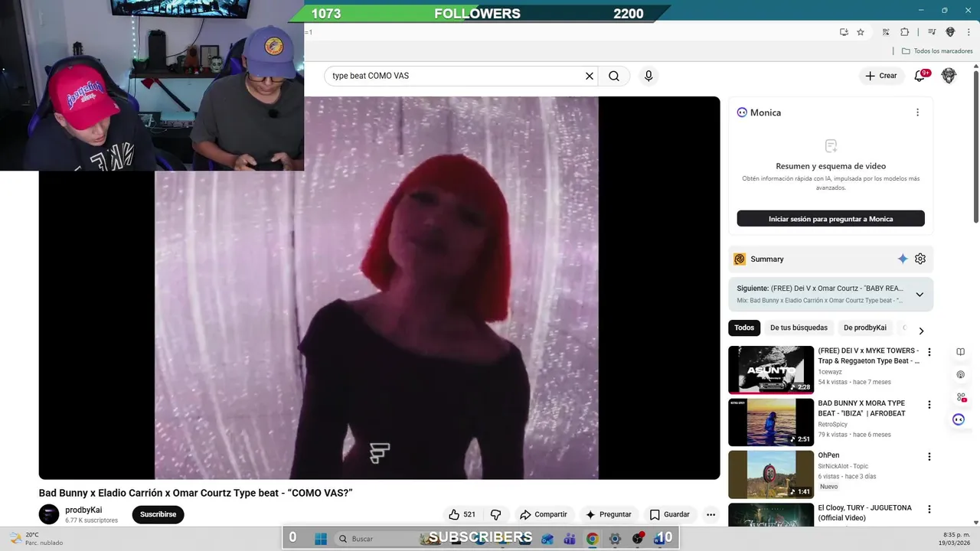Open the YouTube account avatar menu
Viewport: 980px width, 551px height.
949,76
